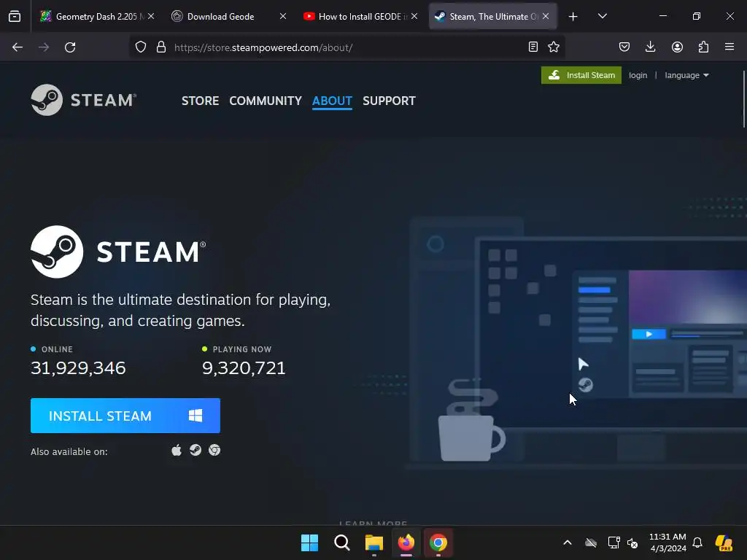Viewport: 747px width, 560px height.
Task: Click the login link
Action: (x=638, y=75)
